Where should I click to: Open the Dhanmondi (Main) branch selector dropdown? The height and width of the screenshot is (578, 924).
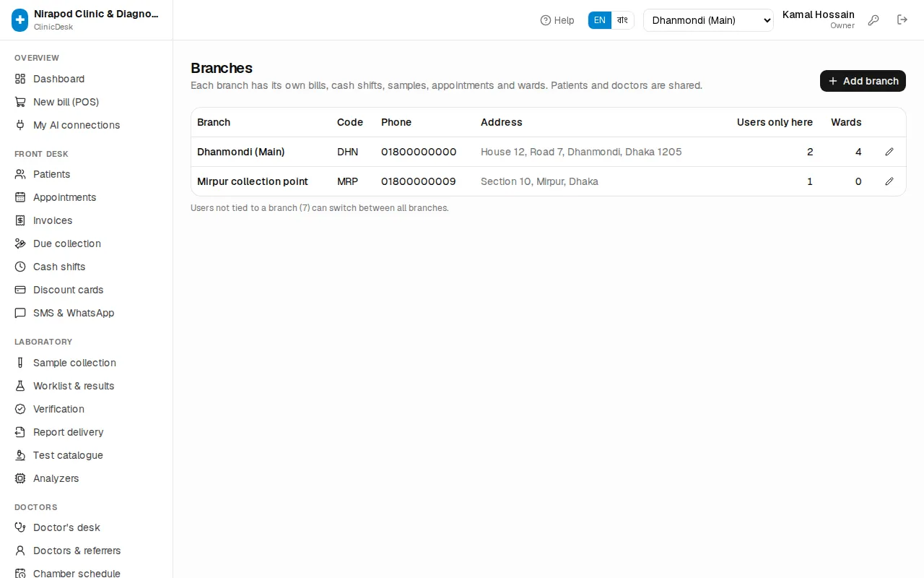tap(708, 20)
